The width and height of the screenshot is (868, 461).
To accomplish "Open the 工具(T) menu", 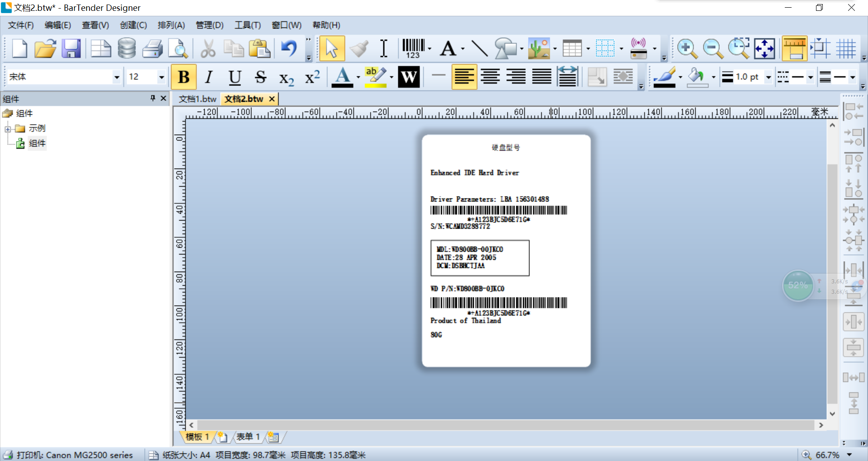I will [x=248, y=25].
